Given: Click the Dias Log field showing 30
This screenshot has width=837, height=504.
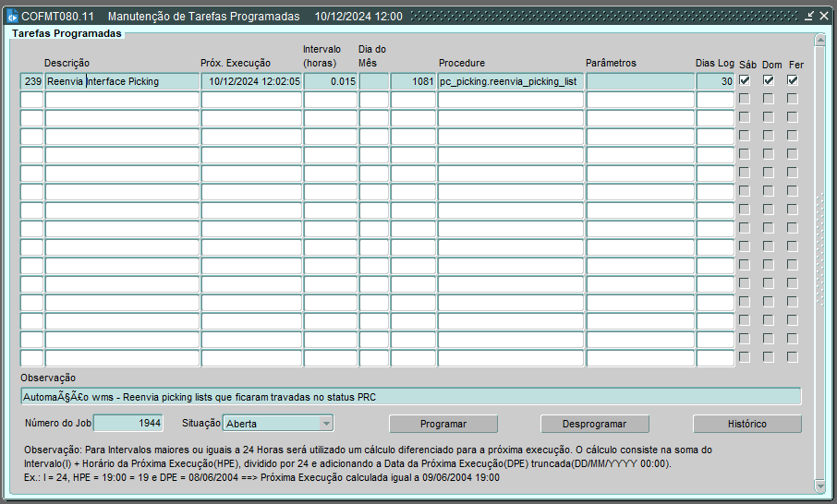Looking at the screenshot, I should (x=714, y=81).
